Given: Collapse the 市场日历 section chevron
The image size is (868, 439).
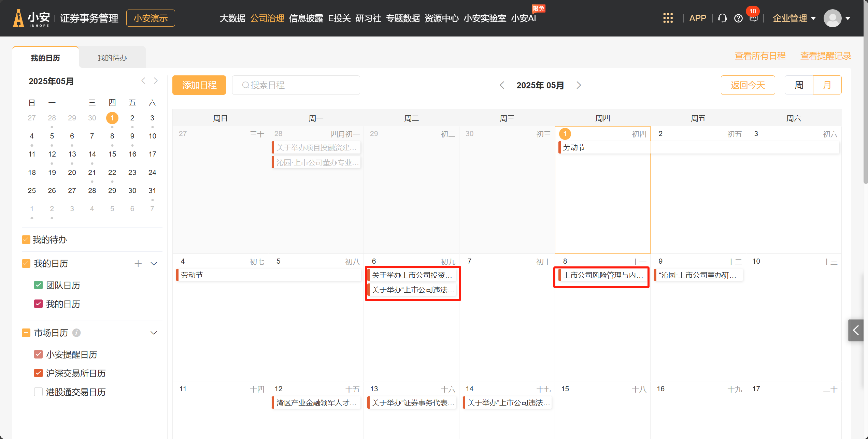Looking at the screenshot, I should 154,333.
